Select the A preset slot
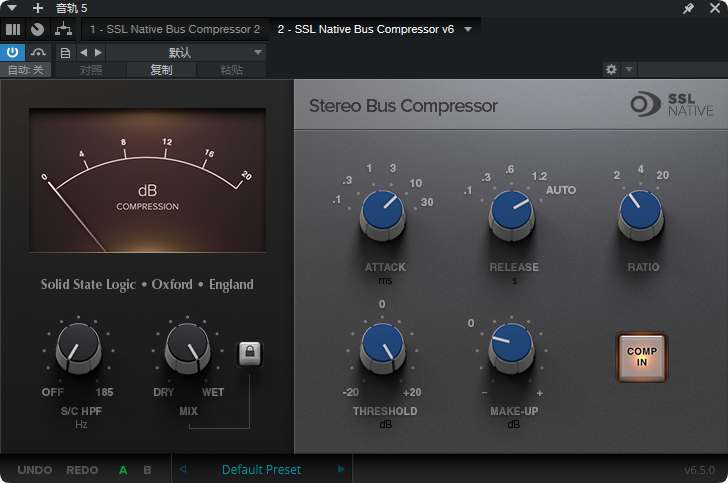The height and width of the screenshot is (483, 728). click(123, 470)
